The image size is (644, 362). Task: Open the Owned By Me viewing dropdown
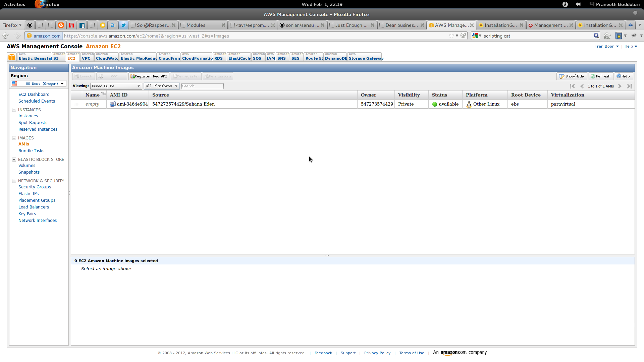(116, 86)
